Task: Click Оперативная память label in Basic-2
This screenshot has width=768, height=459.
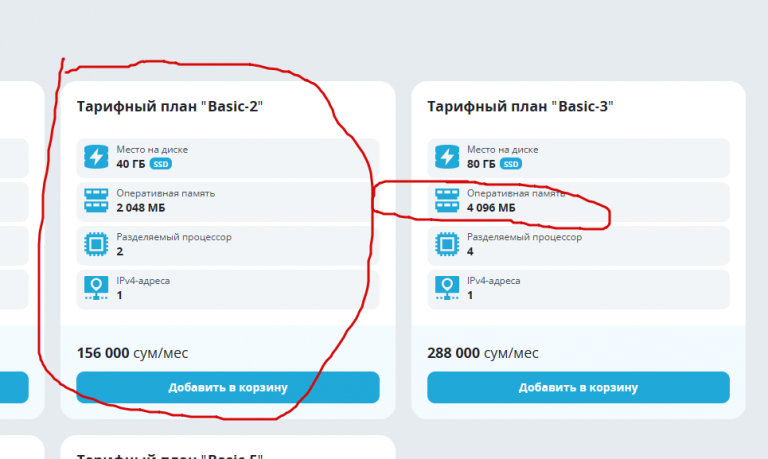Action: click(166, 193)
